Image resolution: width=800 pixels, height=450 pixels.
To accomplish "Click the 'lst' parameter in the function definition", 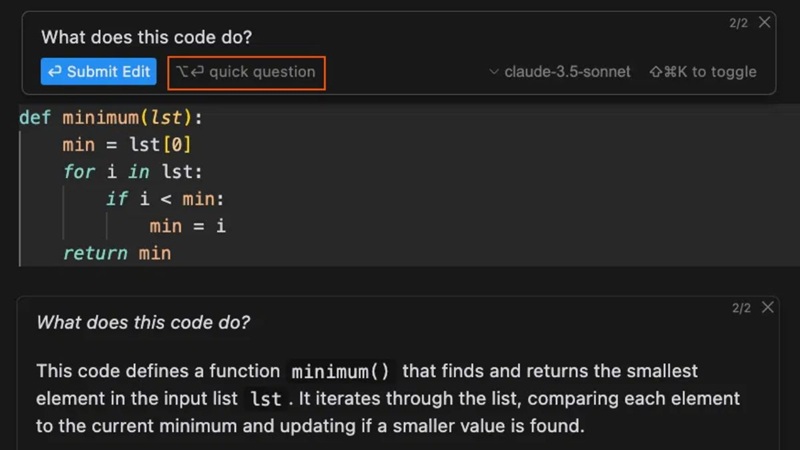I will pyautogui.click(x=167, y=118).
